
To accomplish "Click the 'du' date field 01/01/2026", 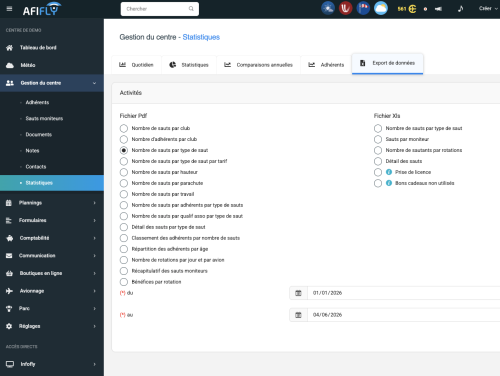I will point(404,293).
